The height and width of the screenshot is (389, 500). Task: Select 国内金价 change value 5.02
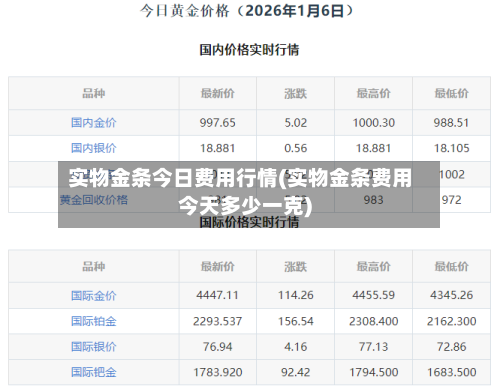click(296, 123)
